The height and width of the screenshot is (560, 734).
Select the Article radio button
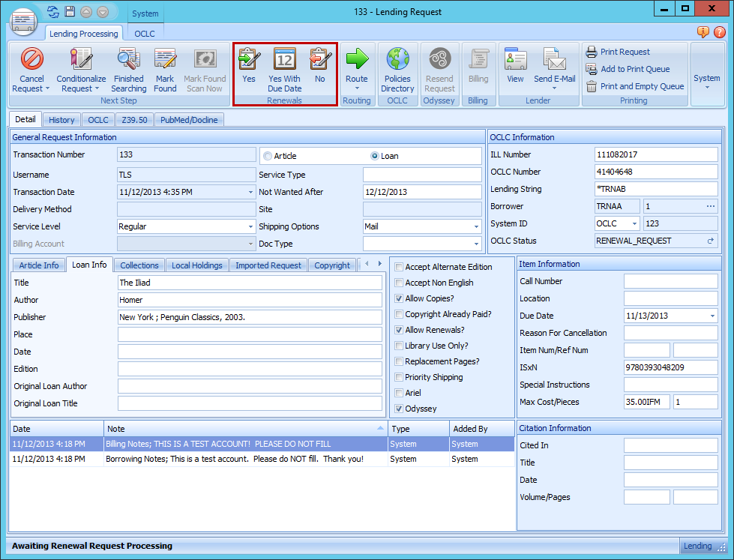[268, 156]
